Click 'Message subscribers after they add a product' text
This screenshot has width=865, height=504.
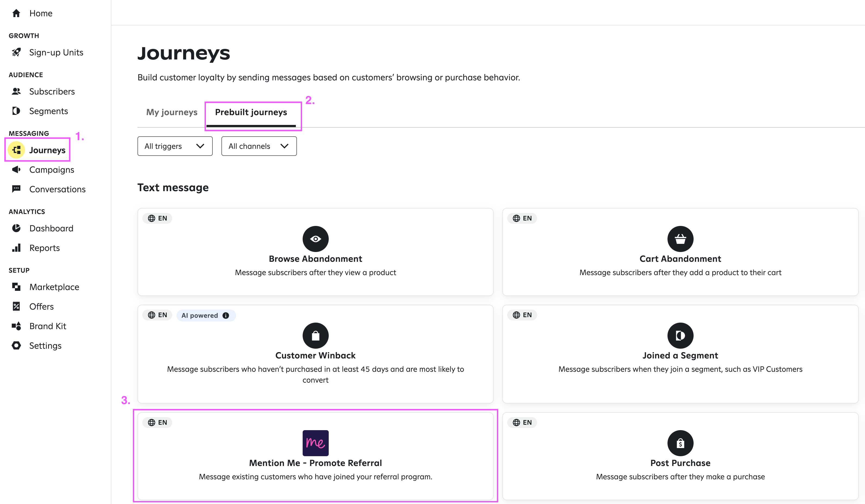coord(680,272)
